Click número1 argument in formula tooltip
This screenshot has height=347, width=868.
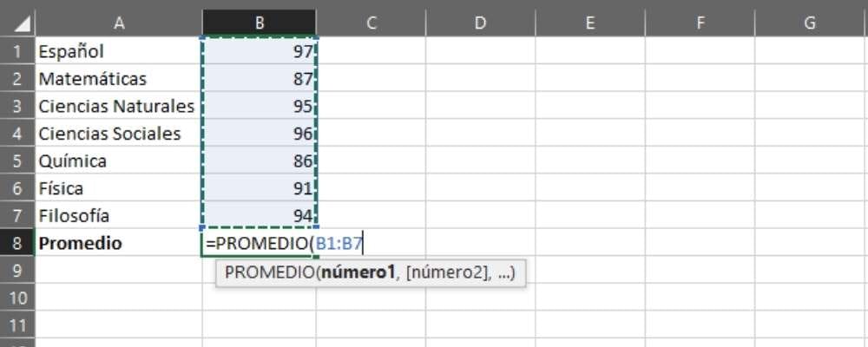357,272
